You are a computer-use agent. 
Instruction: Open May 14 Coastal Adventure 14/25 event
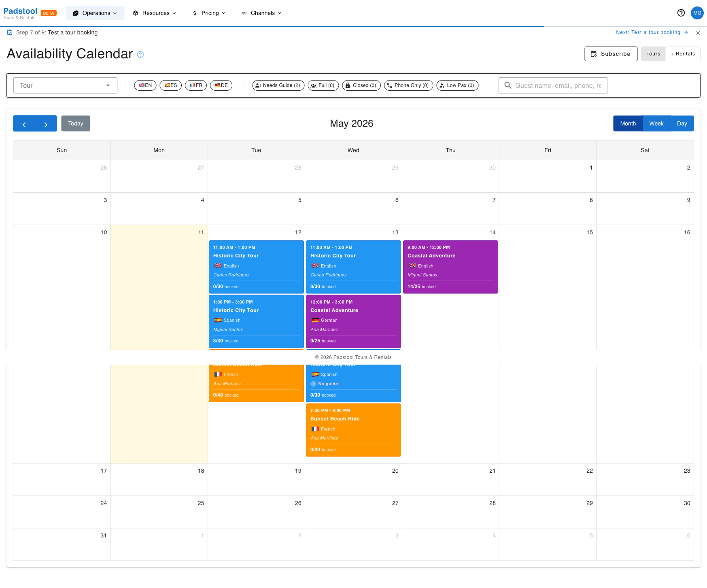coord(450,267)
